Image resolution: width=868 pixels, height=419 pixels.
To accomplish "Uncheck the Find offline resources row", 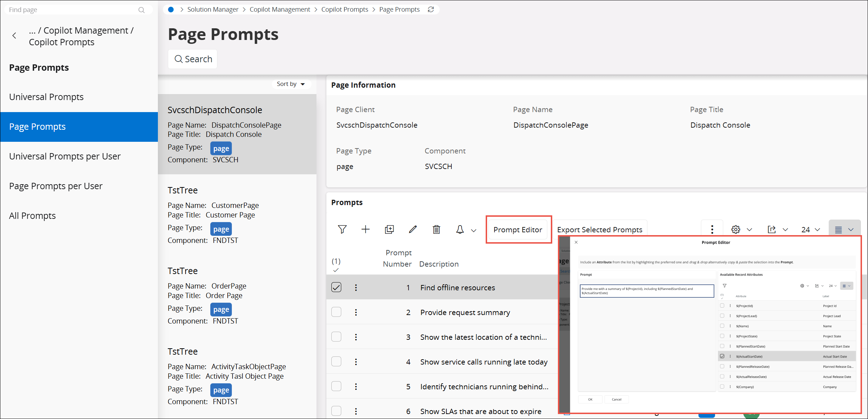I will pyautogui.click(x=336, y=287).
